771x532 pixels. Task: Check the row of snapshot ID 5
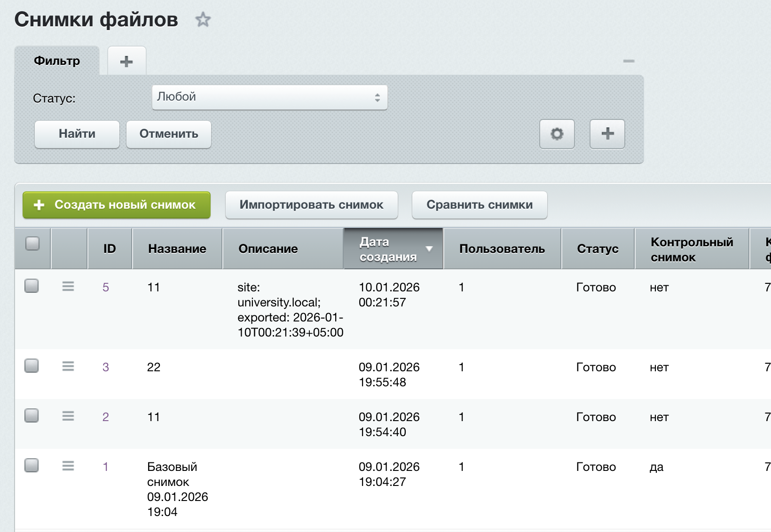click(31, 286)
